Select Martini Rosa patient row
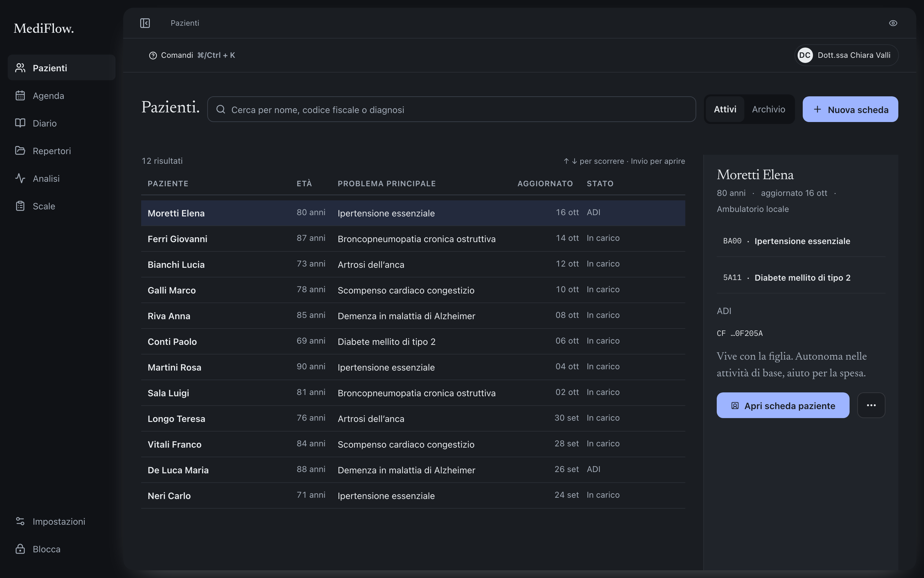The image size is (924, 578). pyautogui.click(x=413, y=367)
